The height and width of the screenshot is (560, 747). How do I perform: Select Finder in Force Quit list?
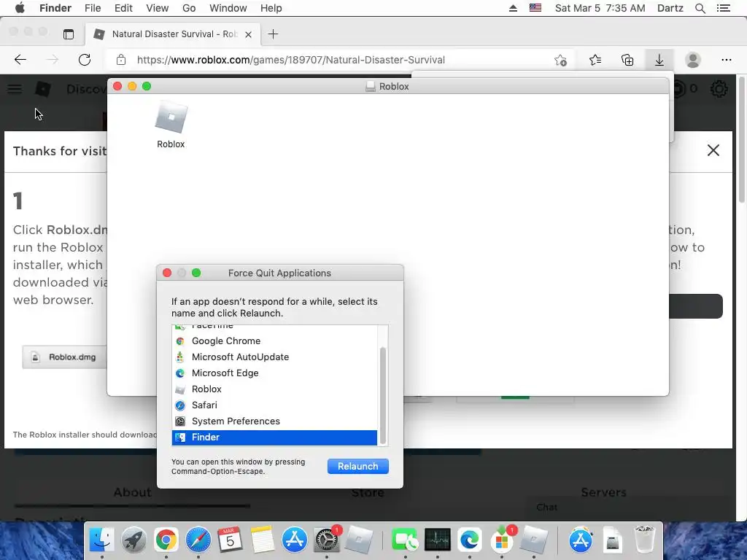274,437
